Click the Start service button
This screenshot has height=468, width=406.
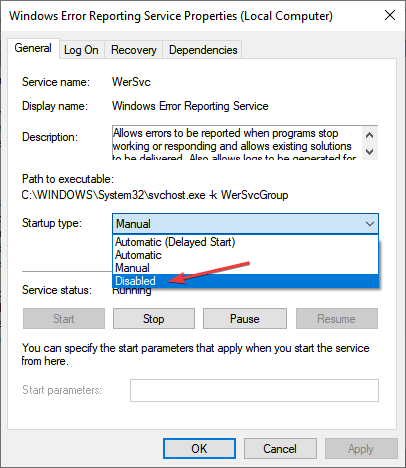(64, 319)
